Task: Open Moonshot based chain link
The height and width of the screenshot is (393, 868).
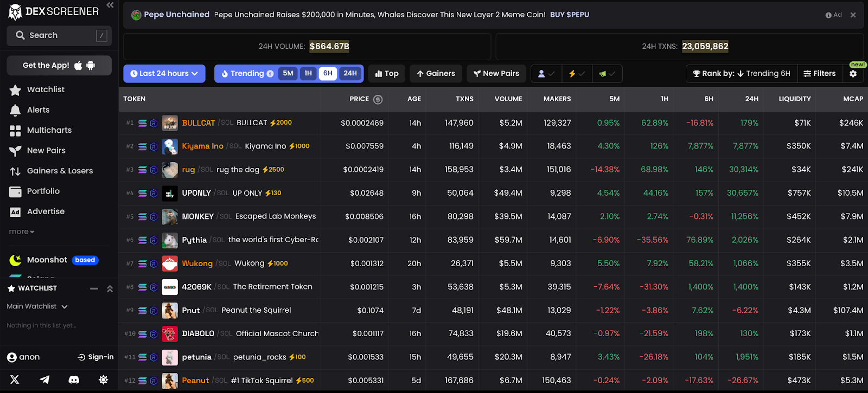Action: pos(53,260)
